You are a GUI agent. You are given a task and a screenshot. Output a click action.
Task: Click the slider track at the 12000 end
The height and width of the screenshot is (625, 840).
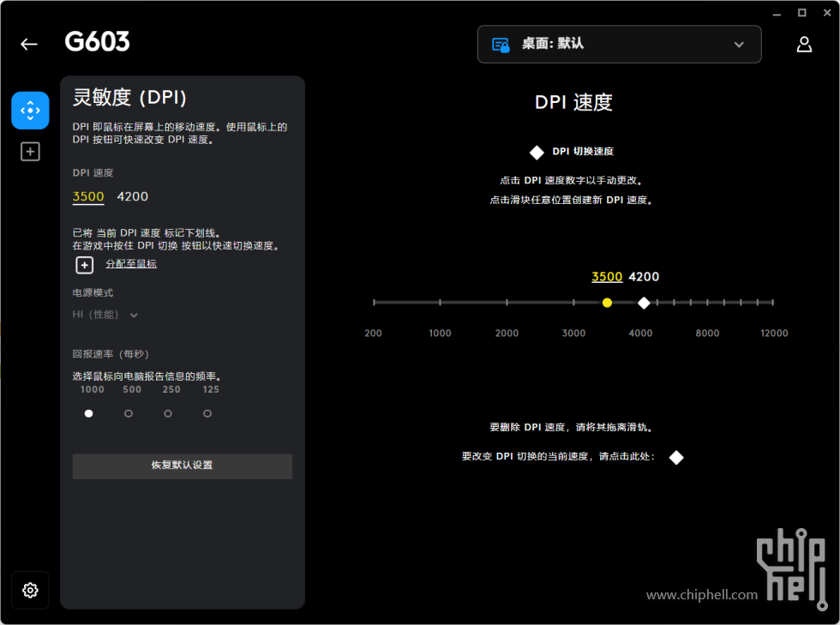772,303
